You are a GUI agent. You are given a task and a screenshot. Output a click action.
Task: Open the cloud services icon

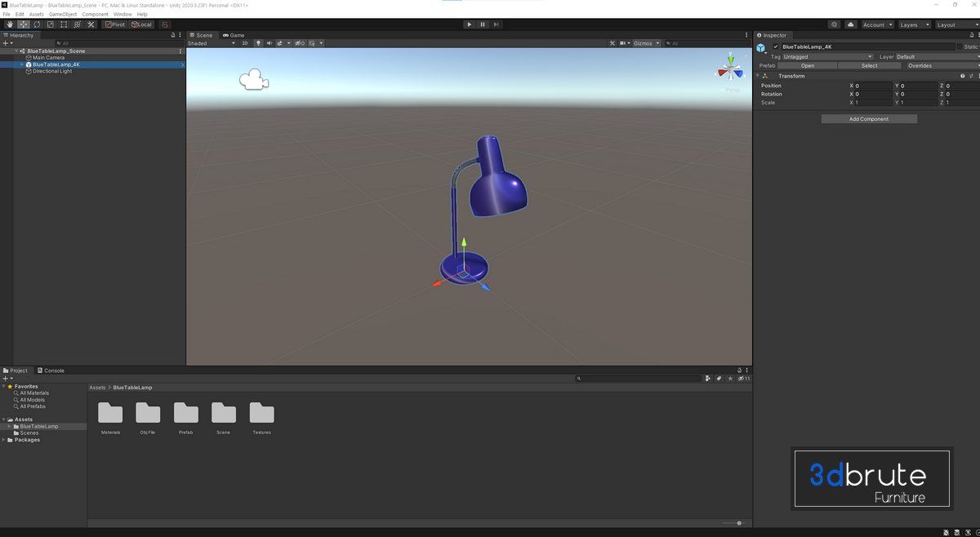tap(851, 24)
